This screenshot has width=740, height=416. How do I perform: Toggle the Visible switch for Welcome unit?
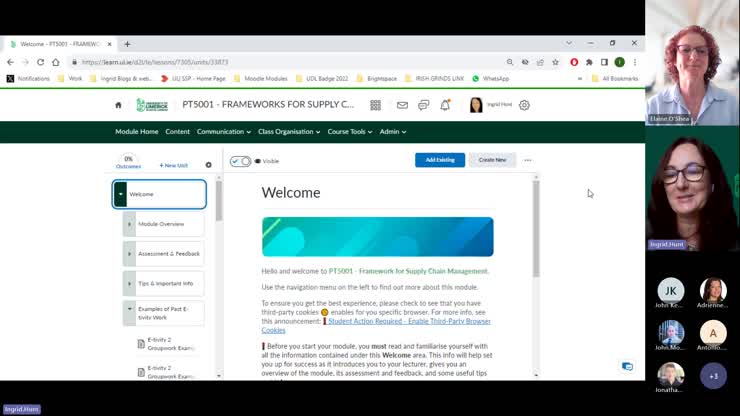(240, 160)
